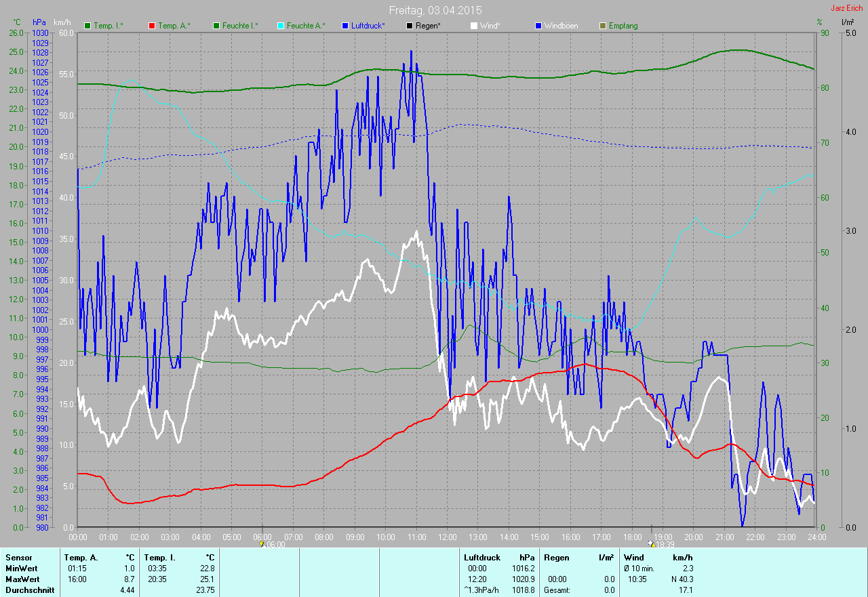
Task: Click the 'Wind' header in the data table
Action: point(633,558)
